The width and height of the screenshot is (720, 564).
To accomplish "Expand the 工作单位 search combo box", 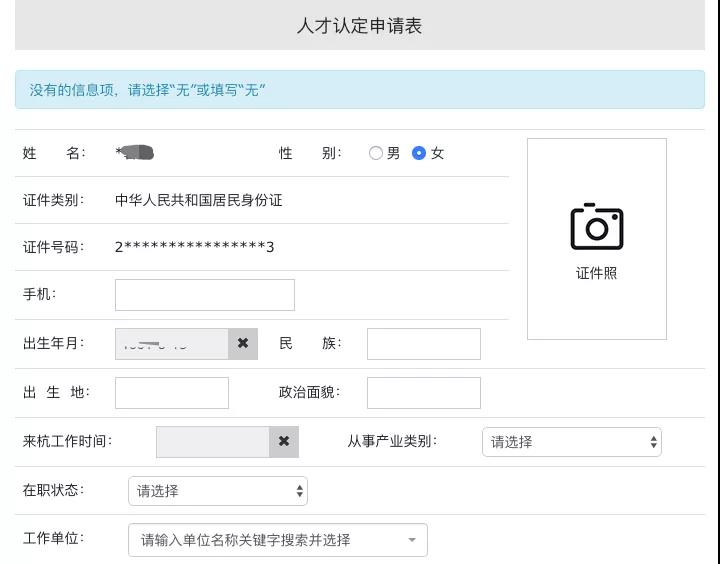I will tap(278, 540).
